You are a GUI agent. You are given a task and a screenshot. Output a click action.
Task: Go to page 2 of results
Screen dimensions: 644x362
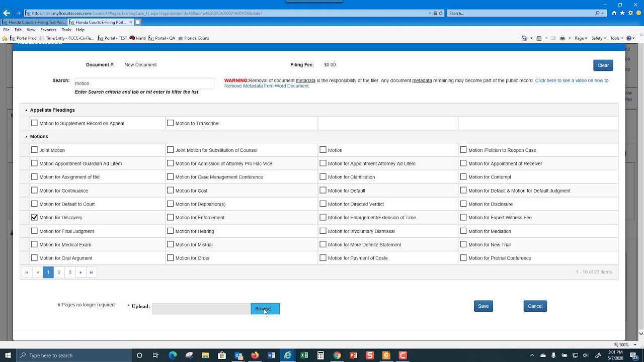coord(59,273)
